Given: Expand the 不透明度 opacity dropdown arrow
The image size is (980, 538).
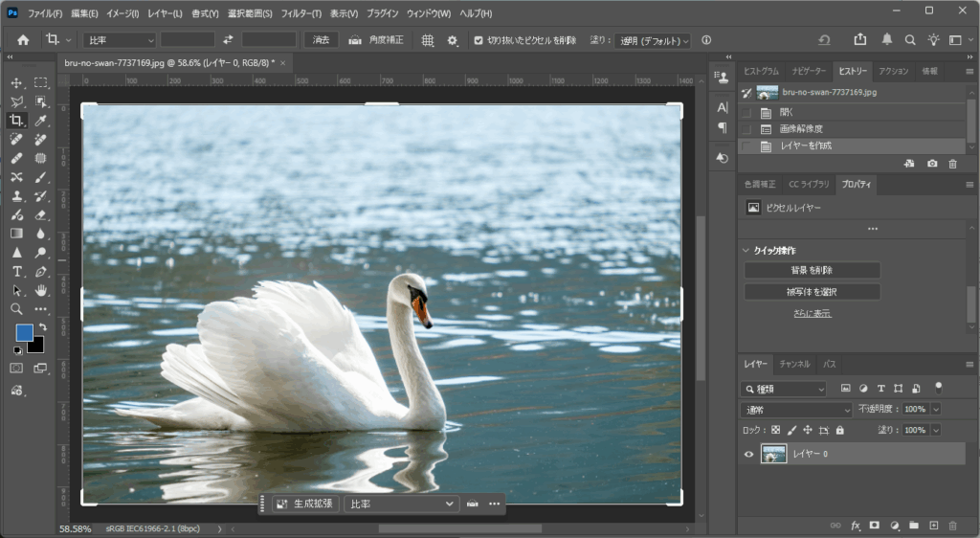Looking at the screenshot, I should pos(936,409).
